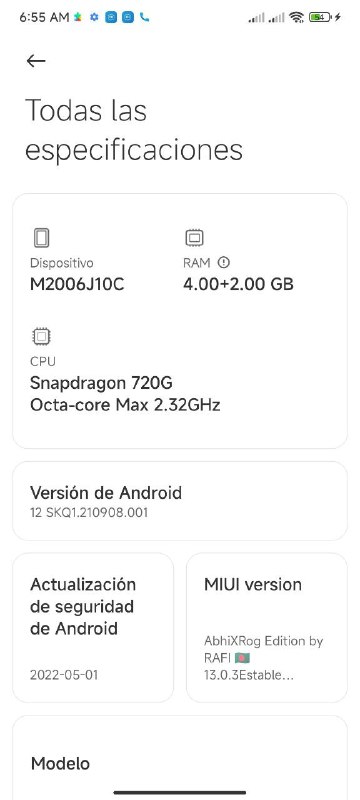Tap the phone call status icon
This screenshot has height=800, width=360.
point(144,17)
